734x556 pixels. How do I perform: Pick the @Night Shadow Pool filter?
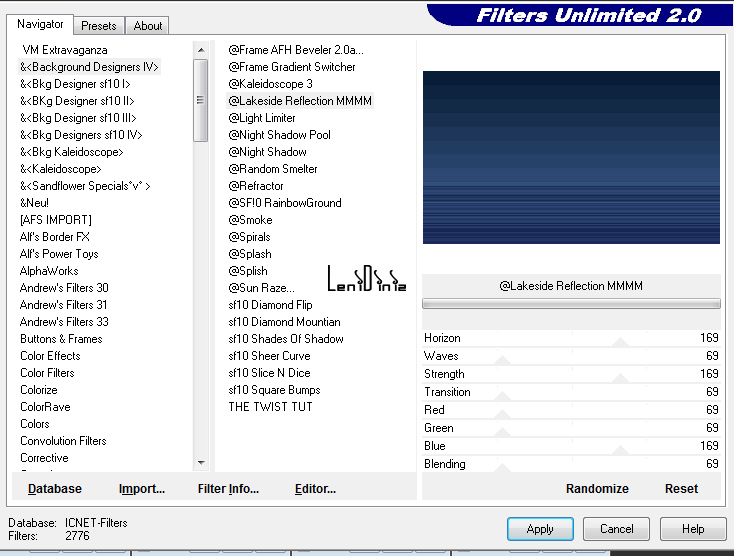tap(279, 135)
